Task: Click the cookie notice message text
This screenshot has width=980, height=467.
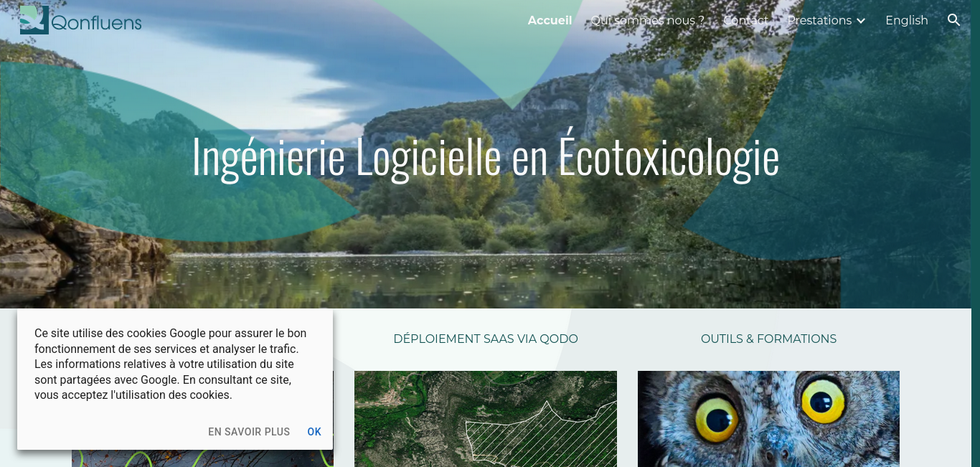Action: coord(171,364)
